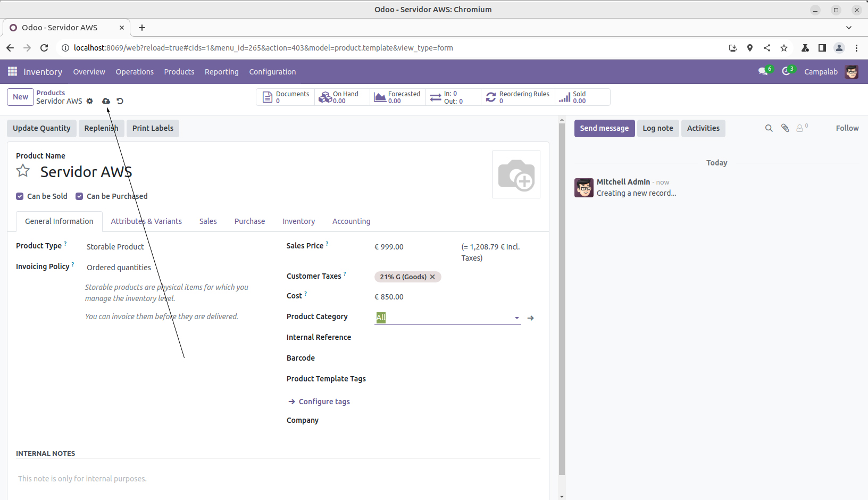Mark product as favorite with star

[23, 171]
